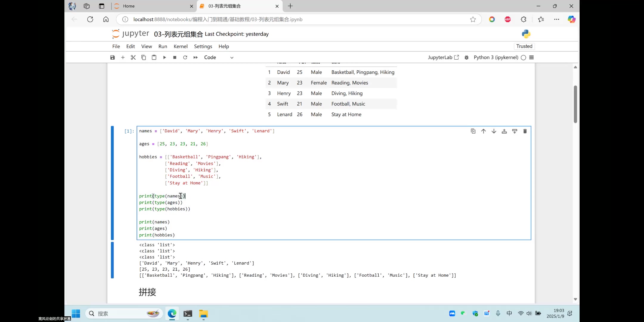The height and width of the screenshot is (322, 644).
Task: Insert a cell below with the plus icon
Action: pyautogui.click(x=123, y=58)
